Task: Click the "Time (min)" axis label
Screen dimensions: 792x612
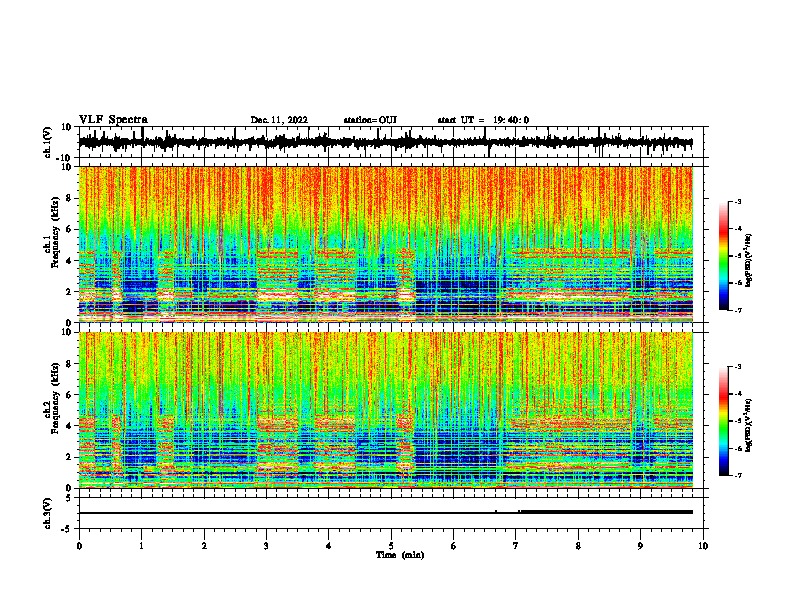Action: (400, 555)
